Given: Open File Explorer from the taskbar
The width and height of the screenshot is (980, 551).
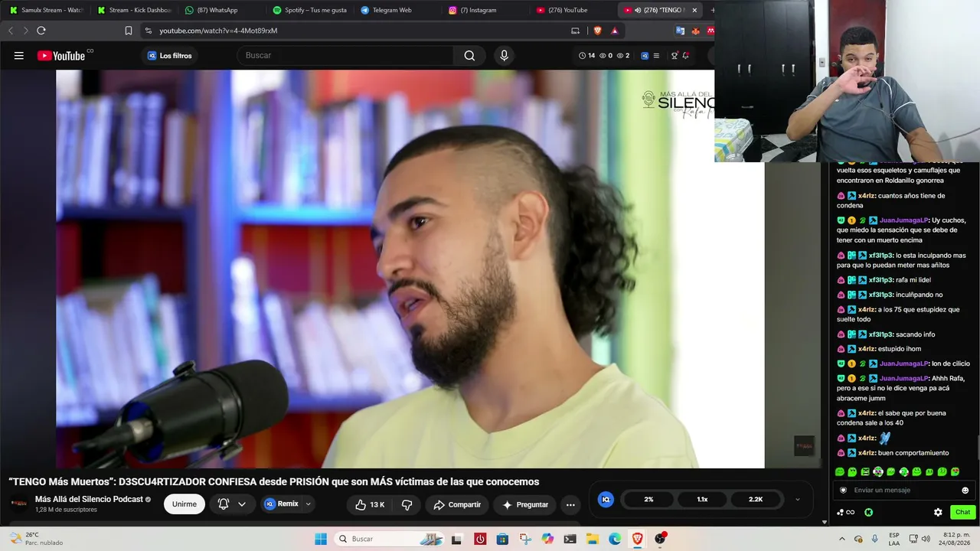Looking at the screenshot, I should [x=593, y=539].
